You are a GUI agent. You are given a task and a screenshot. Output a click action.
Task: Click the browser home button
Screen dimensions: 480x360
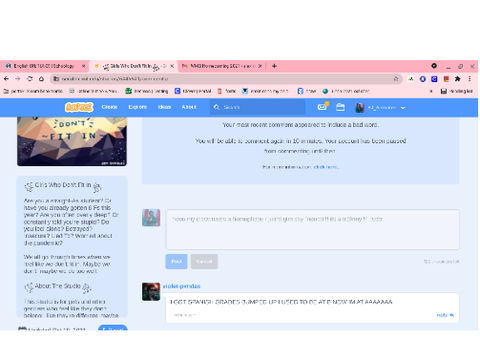(x=41, y=79)
